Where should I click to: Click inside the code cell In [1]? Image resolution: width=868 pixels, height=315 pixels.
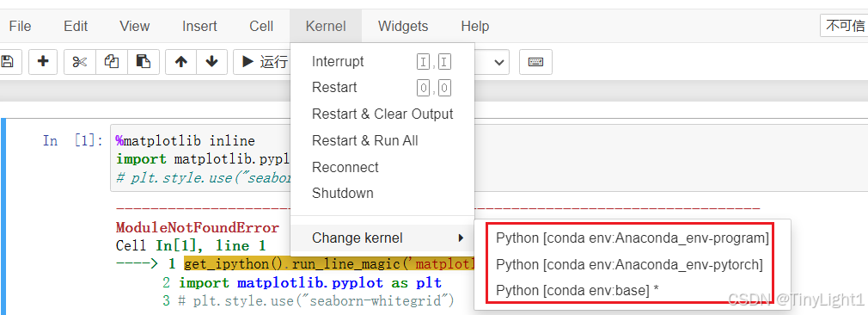point(200,158)
